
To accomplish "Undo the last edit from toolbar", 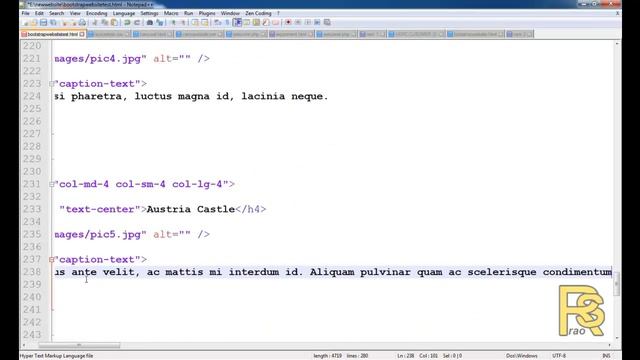I will [127, 22].
